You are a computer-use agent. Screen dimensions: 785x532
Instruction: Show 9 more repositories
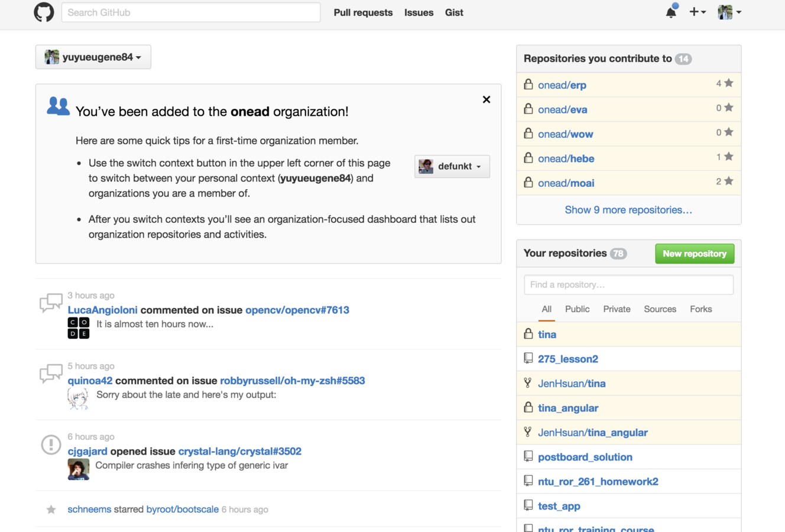pos(628,210)
